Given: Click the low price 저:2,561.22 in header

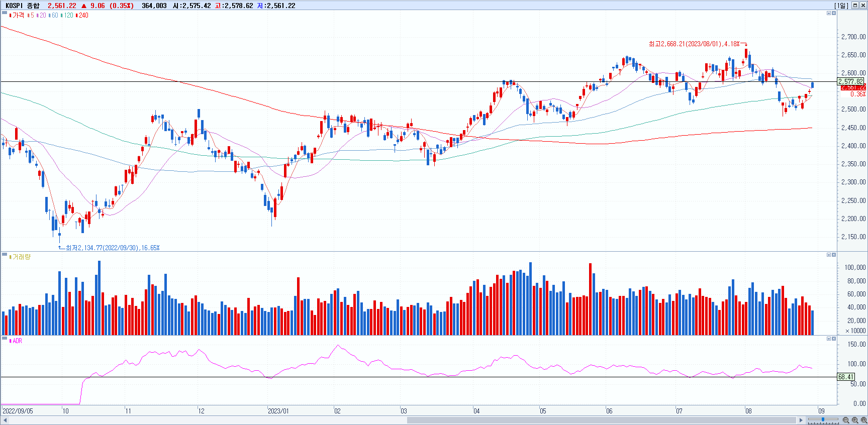Looking at the screenshot, I should (x=276, y=6).
